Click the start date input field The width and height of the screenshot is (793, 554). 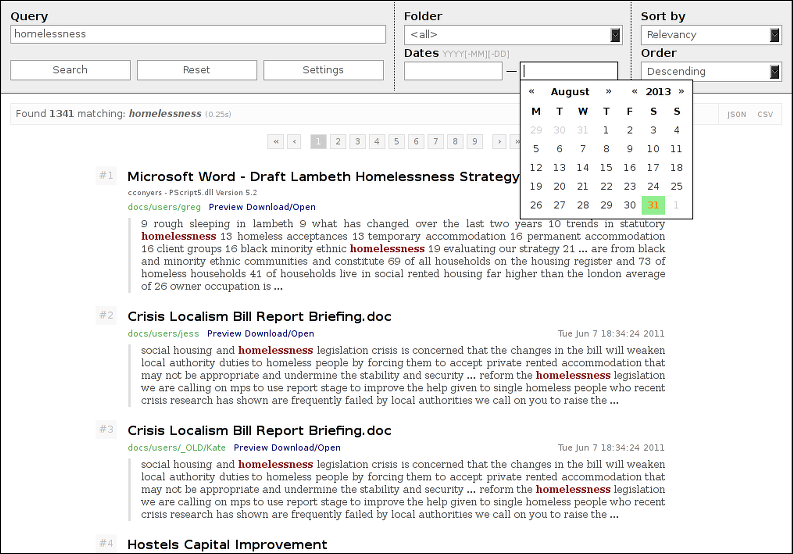[x=453, y=71]
